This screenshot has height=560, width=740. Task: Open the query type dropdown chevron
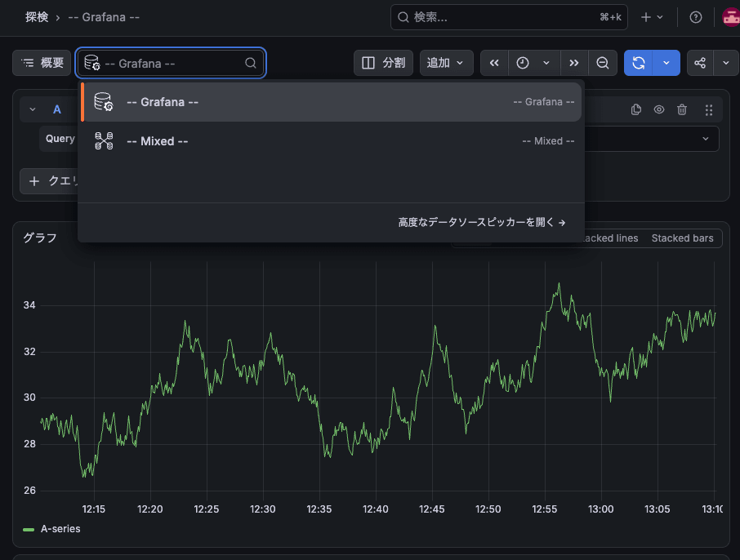point(706,139)
